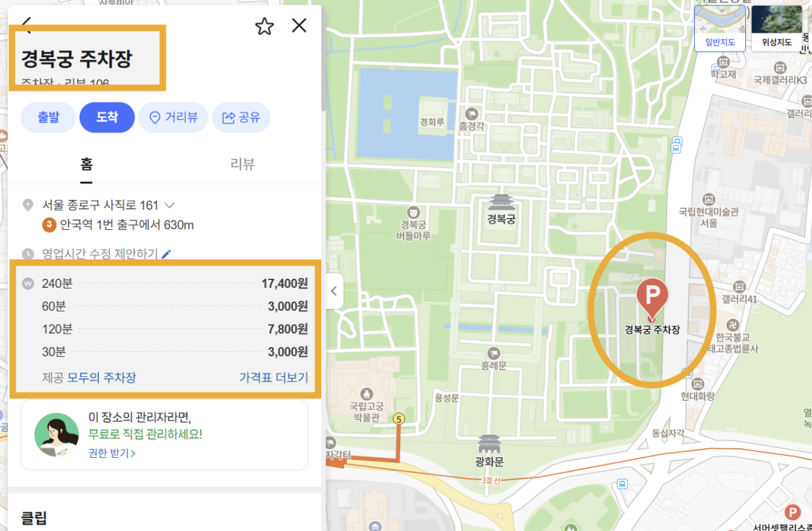The width and height of the screenshot is (812, 531).
Task: Close the place detail panel
Action: click(x=299, y=25)
